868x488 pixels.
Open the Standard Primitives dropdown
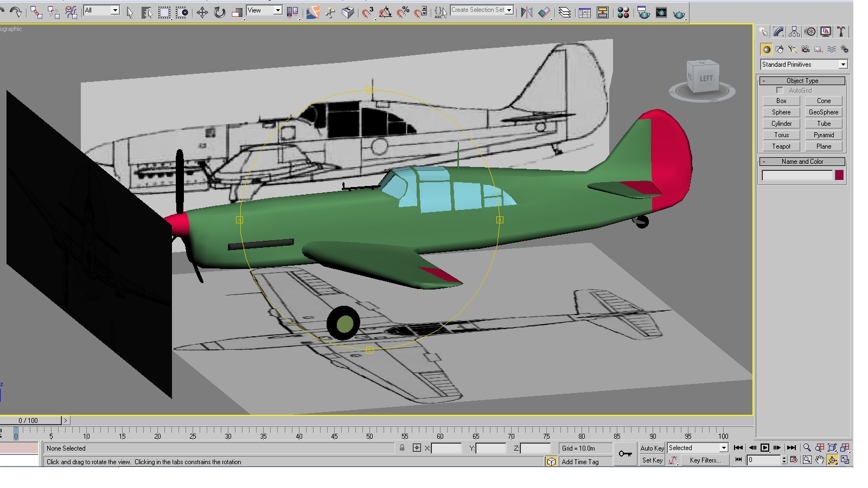tap(803, 65)
